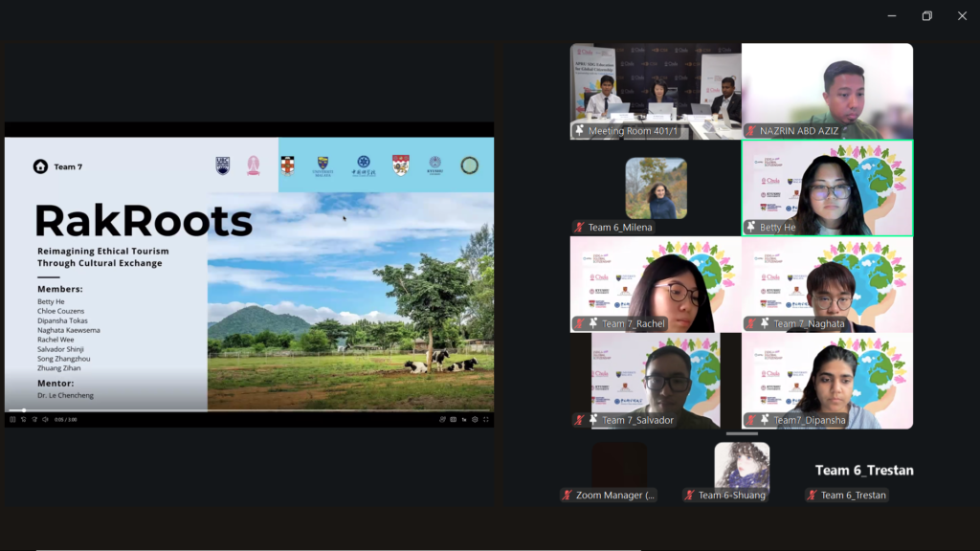Viewport: 980px width, 551px height.
Task: Click the red cross shield logo on the slide
Action: (287, 165)
